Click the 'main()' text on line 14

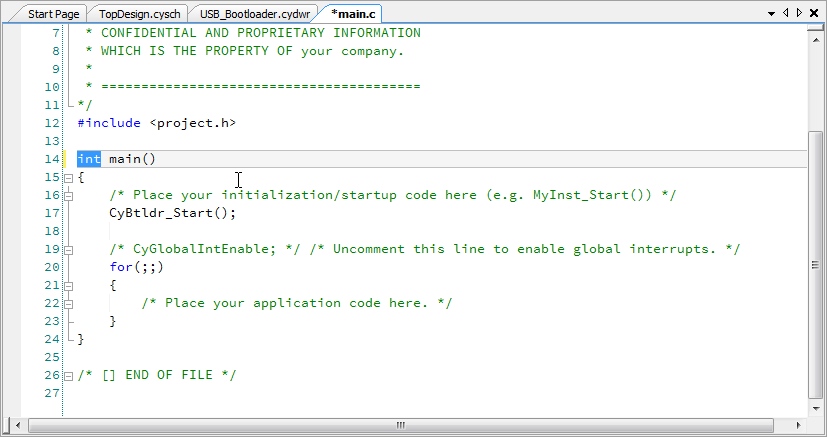(x=132, y=159)
